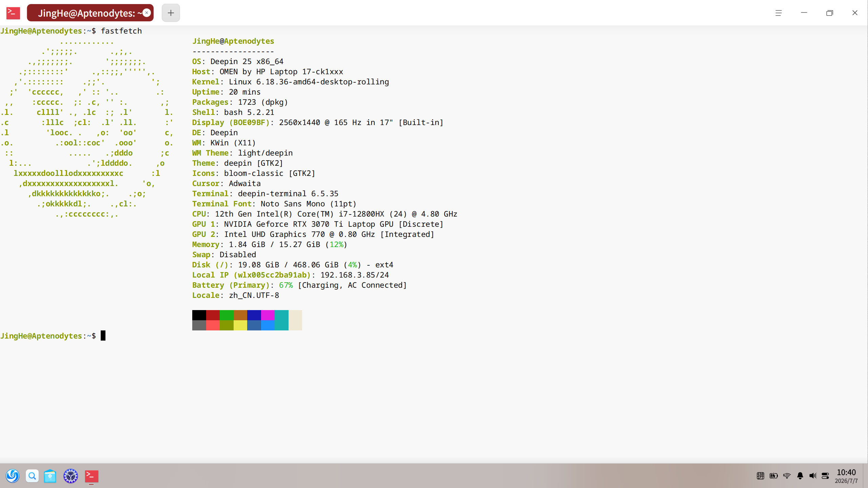Restore down the terminal window
Viewport: 868px width, 488px height.
coord(830,13)
